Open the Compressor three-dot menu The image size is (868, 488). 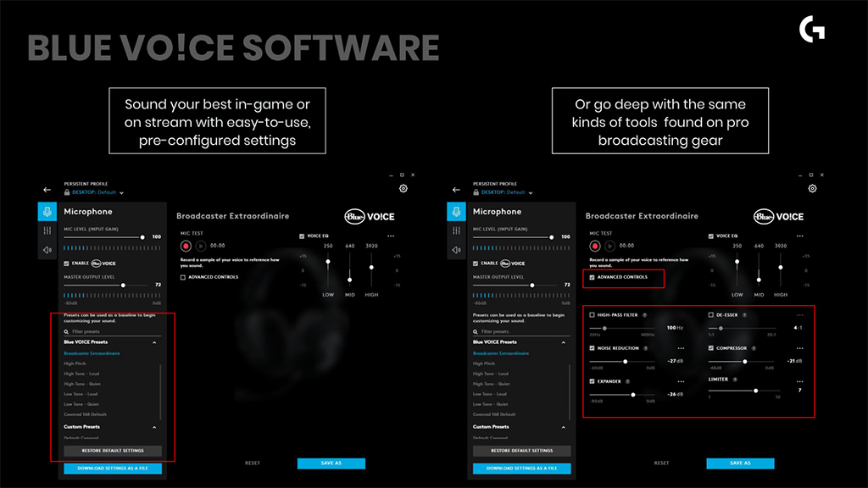coord(800,348)
